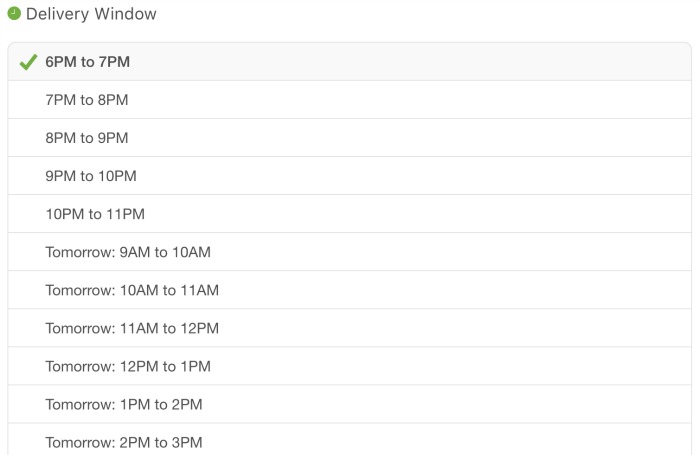Choose Tomorrow: 11AM to 12PM
This screenshot has width=700, height=455.
(x=132, y=328)
